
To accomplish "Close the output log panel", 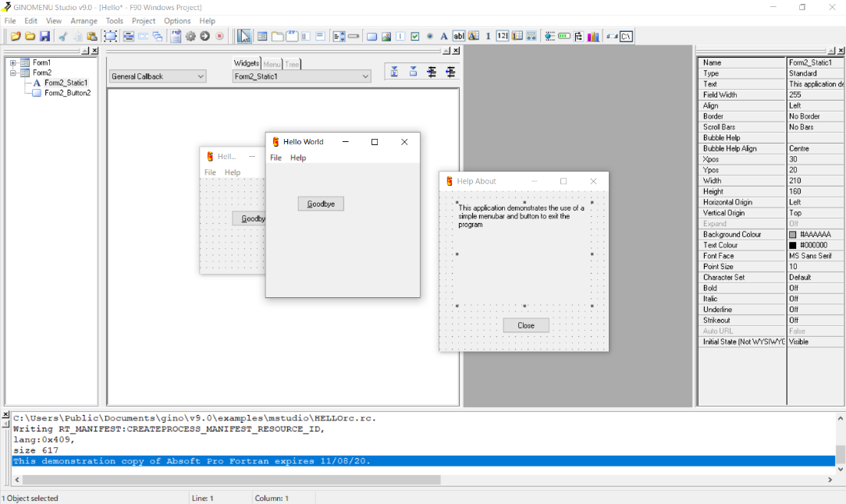I will pos(5,415).
